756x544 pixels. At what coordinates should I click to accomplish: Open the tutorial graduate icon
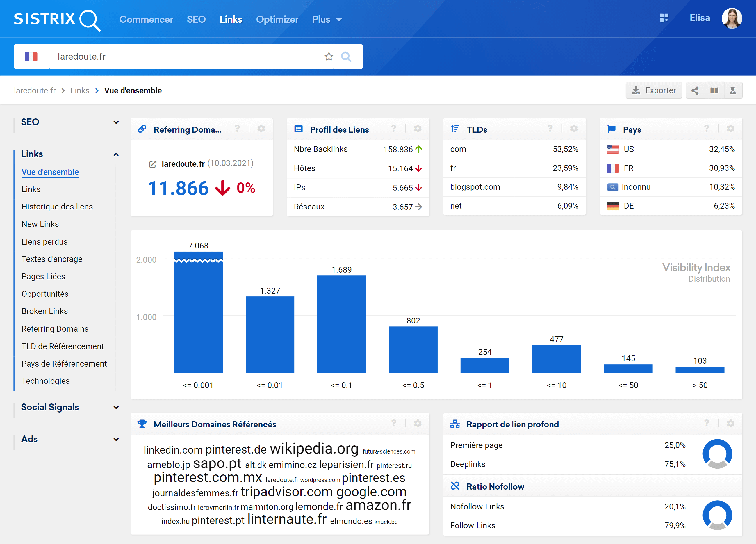click(733, 90)
